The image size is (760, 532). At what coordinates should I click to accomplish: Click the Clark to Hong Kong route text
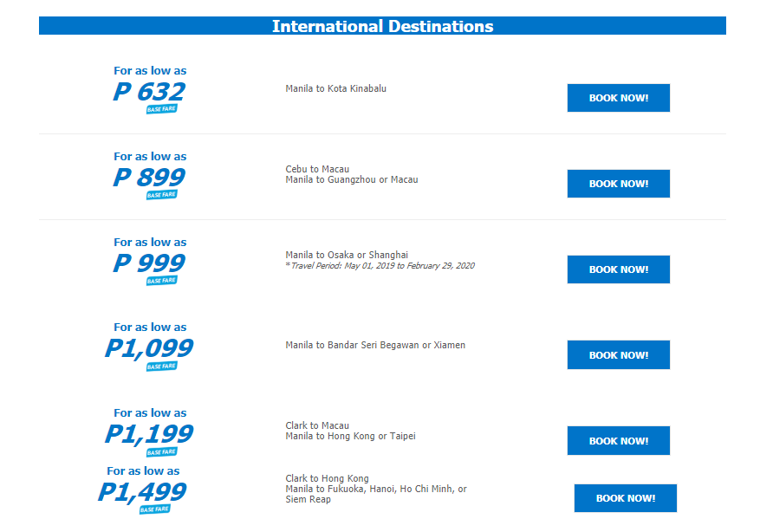click(328, 478)
